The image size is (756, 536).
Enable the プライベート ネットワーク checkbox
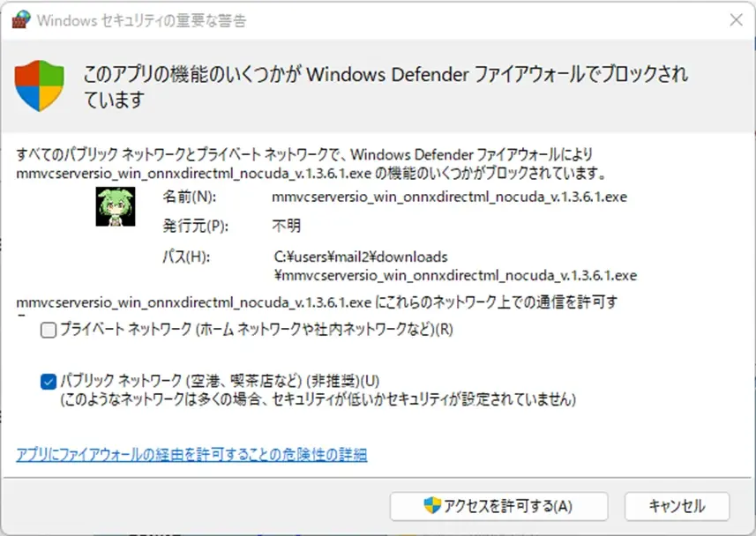click(49, 331)
